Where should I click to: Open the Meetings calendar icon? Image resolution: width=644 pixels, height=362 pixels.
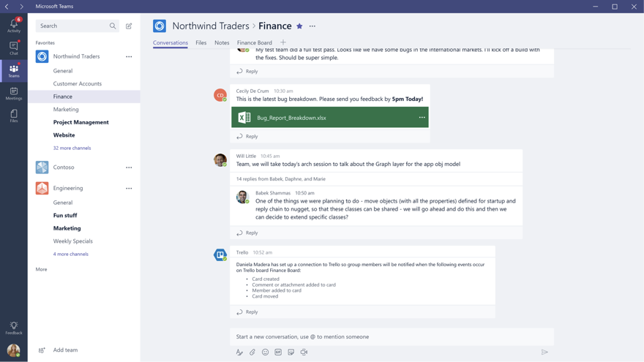click(14, 93)
